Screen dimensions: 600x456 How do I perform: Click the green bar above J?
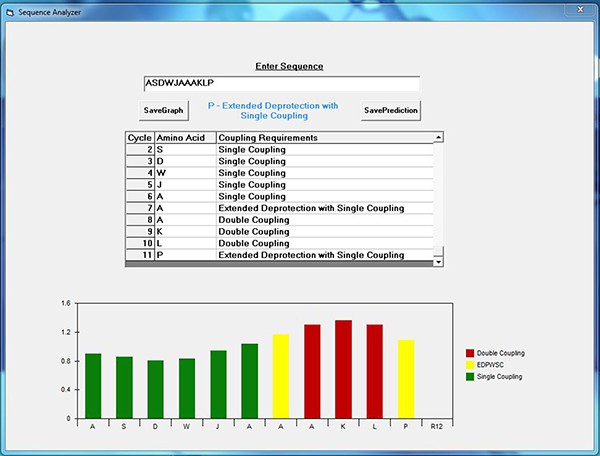coord(218,384)
